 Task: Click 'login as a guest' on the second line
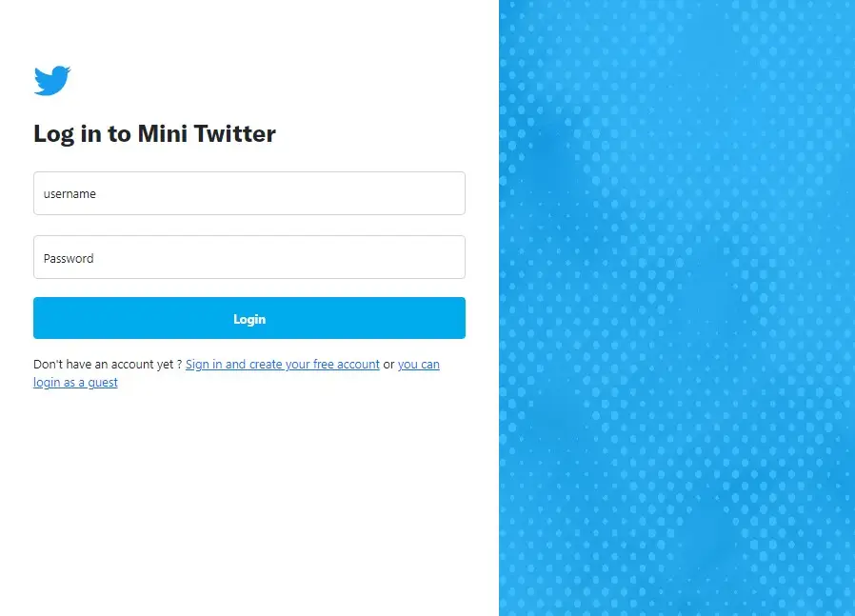(75, 382)
